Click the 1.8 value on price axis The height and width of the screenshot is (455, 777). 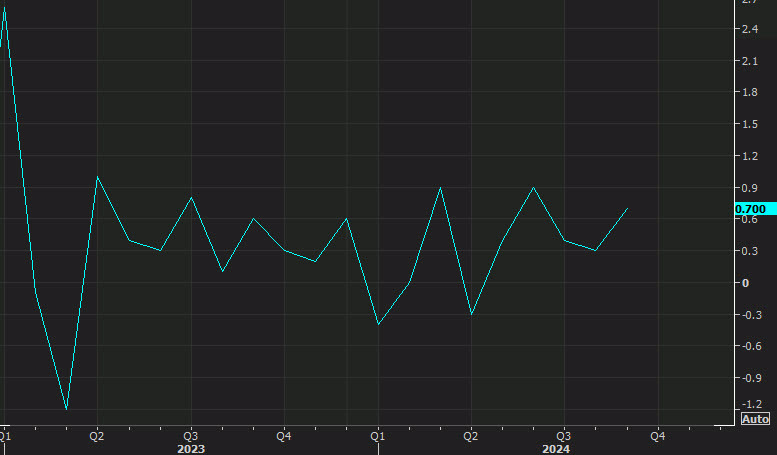pos(748,93)
